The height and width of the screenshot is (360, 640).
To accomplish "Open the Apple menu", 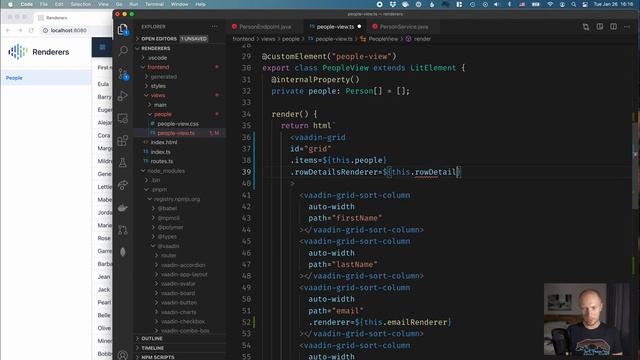I will coord(10,4).
